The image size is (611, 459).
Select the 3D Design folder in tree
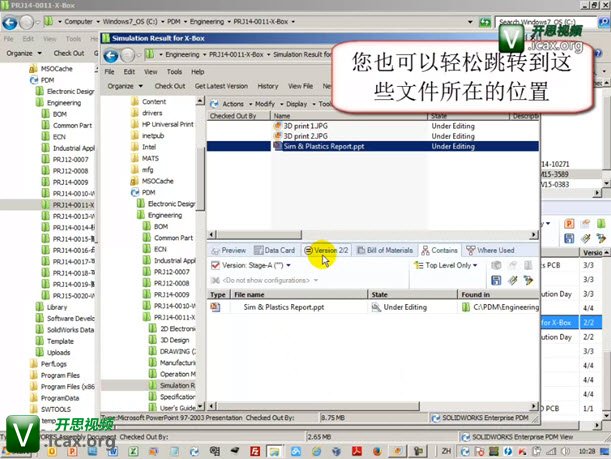pyautogui.click(x=174, y=340)
